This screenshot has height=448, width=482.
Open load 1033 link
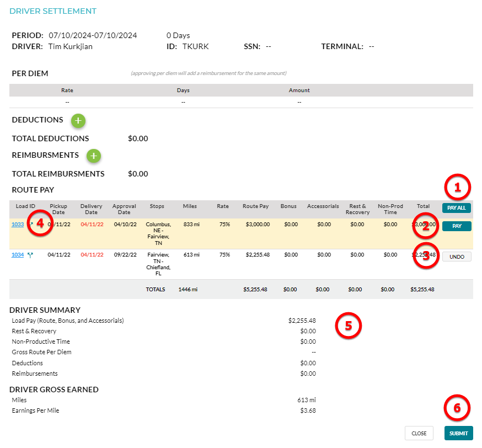(x=18, y=225)
